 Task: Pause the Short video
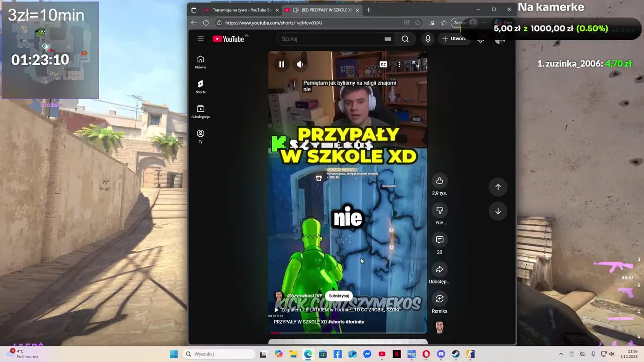282,64
